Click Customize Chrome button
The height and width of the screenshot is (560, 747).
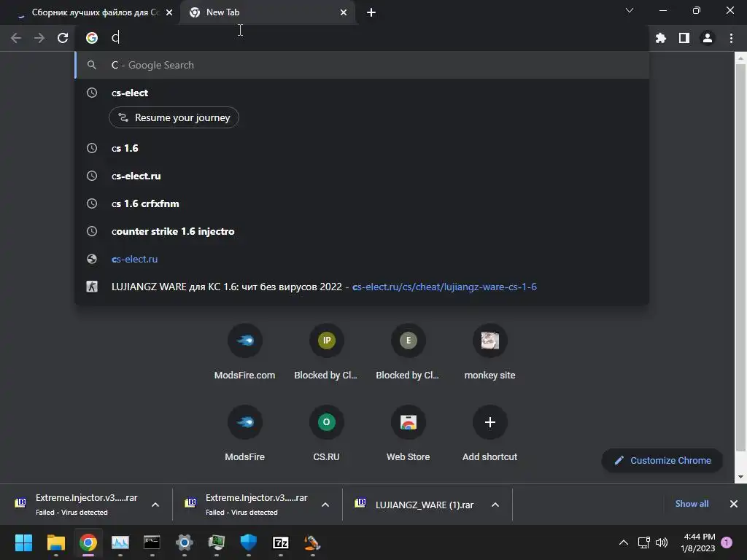click(662, 461)
